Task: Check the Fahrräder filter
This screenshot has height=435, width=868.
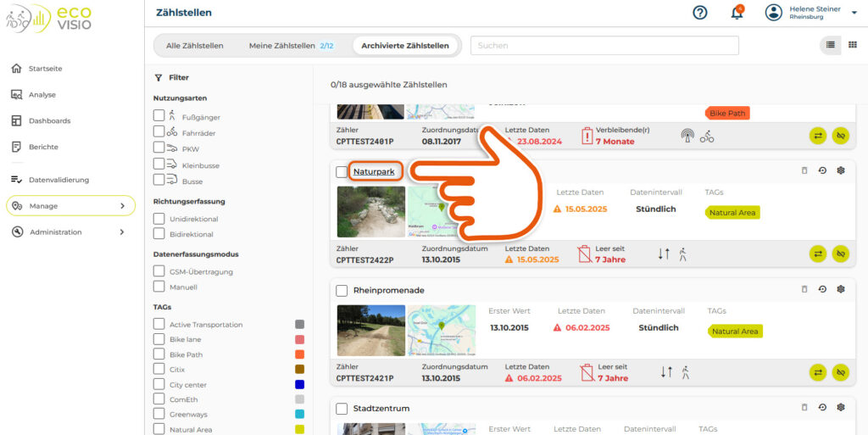Action: click(x=159, y=131)
